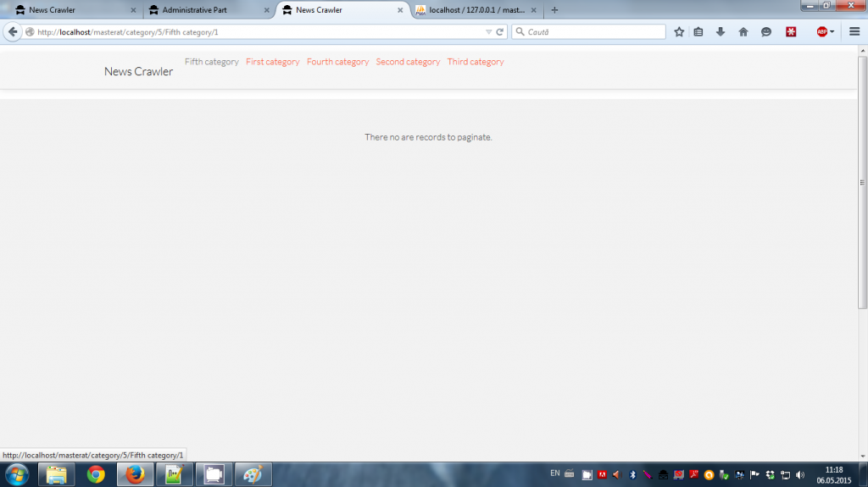Viewport: 868px width, 487px height.
Task: Open the Second category link
Action: [408, 62]
